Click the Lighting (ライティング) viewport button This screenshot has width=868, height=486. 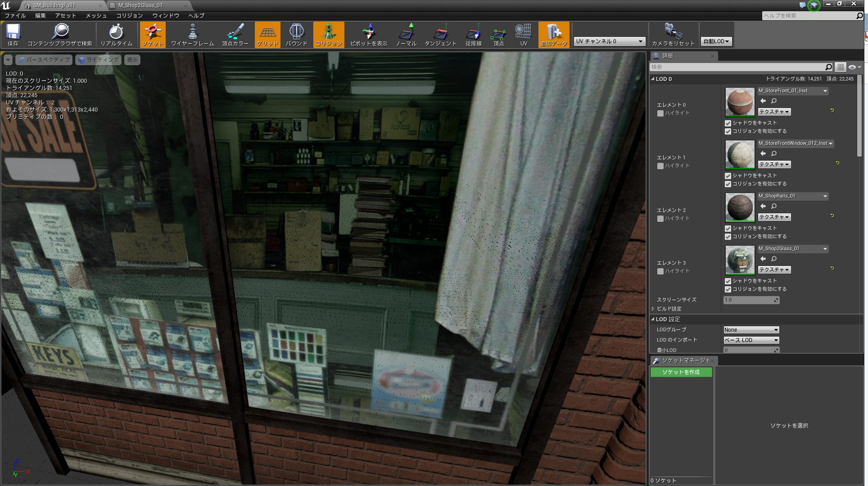(x=99, y=60)
